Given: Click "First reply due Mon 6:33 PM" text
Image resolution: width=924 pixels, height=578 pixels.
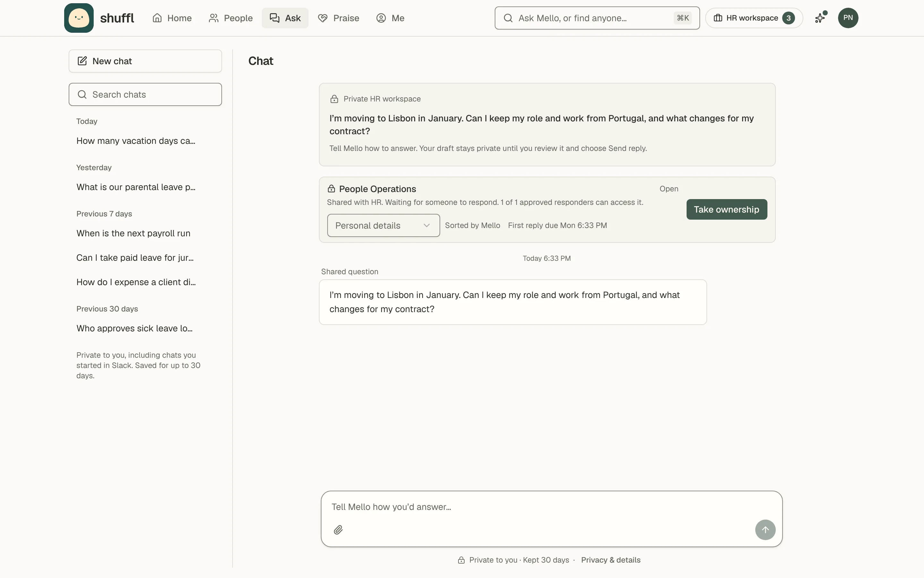Looking at the screenshot, I should click(x=557, y=225).
